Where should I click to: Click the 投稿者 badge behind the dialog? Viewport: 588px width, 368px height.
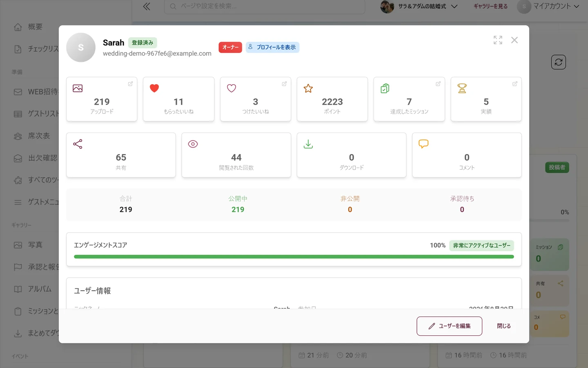point(557,168)
